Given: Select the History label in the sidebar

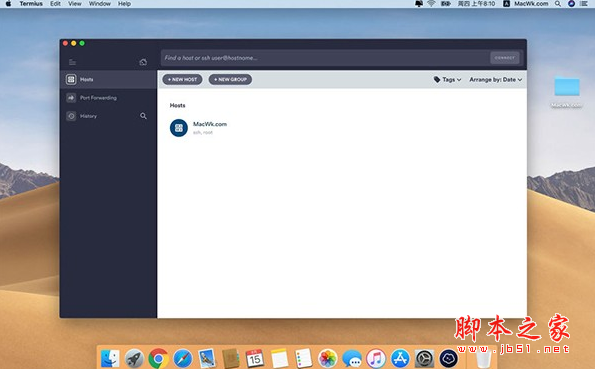Looking at the screenshot, I should click(x=88, y=116).
